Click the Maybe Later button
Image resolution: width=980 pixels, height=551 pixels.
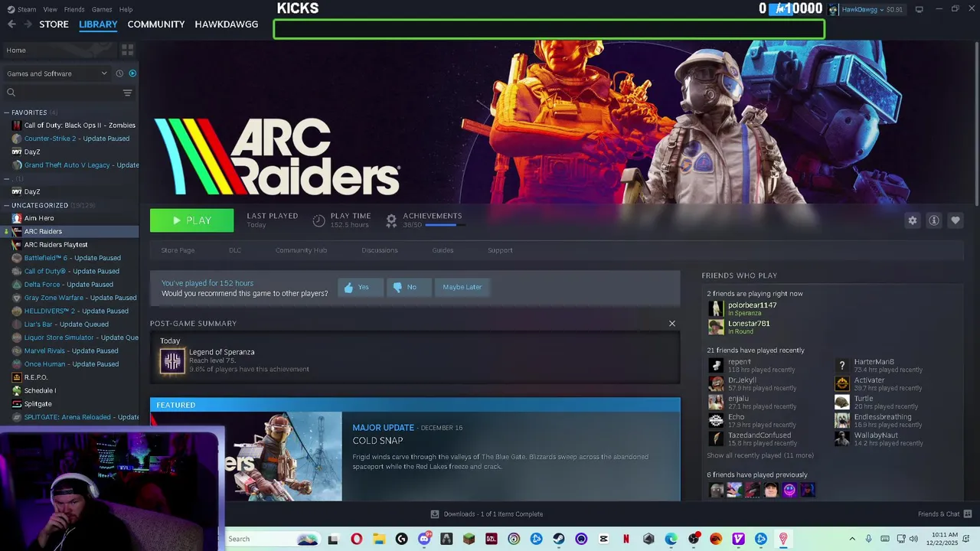pyautogui.click(x=462, y=287)
